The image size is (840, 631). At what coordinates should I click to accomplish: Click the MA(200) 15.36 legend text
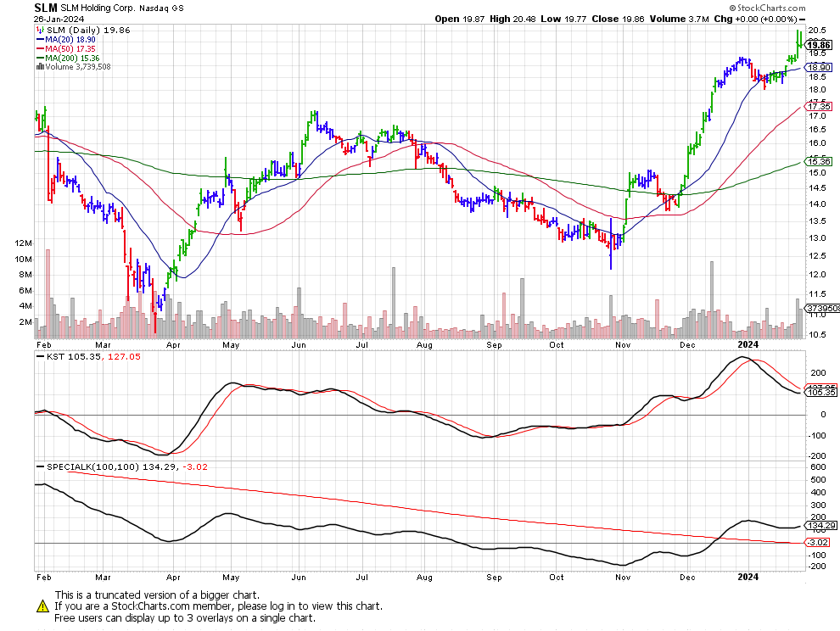click(x=72, y=58)
